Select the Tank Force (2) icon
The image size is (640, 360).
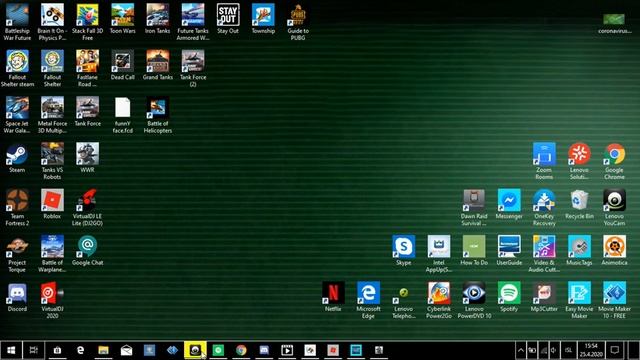tap(193, 68)
